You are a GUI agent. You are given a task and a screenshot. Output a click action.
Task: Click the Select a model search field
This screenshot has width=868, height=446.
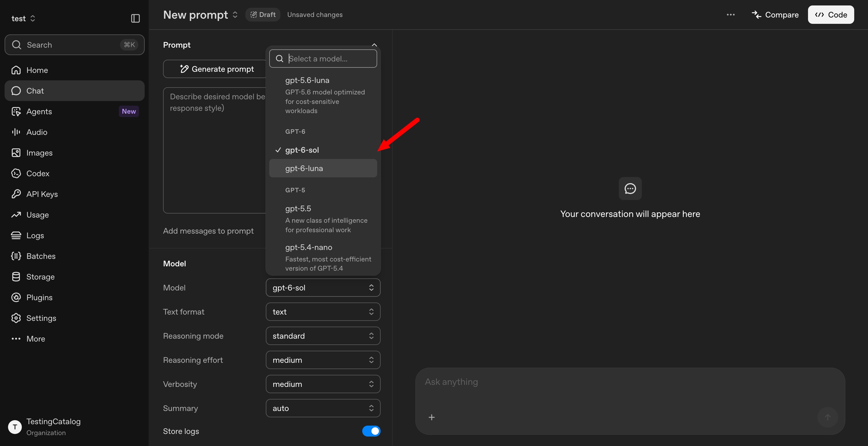coord(323,59)
